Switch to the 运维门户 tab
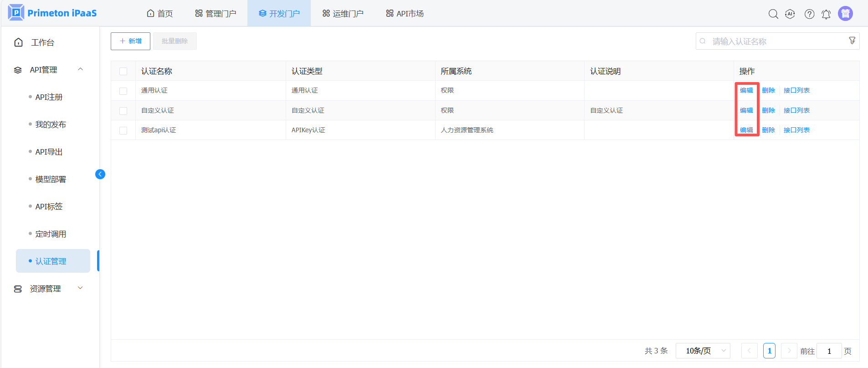The image size is (868, 368). [x=343, y=14]
